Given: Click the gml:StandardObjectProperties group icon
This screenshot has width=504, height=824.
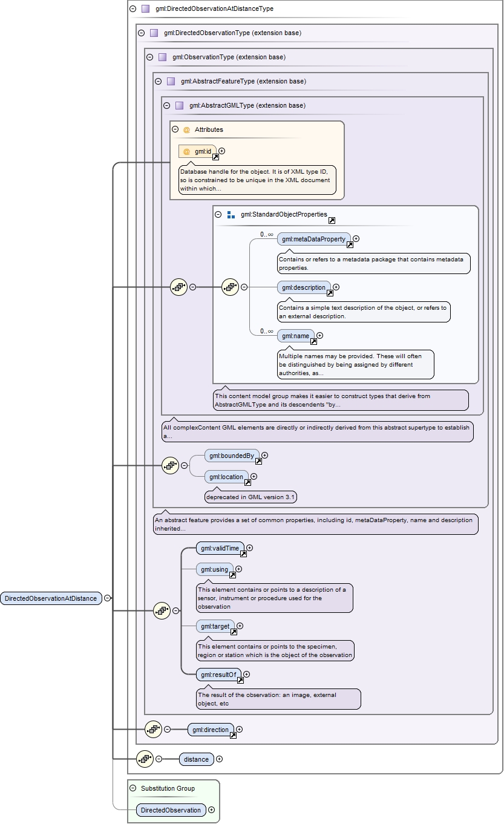Looking at the screenshot, I should tap(231, 215).
